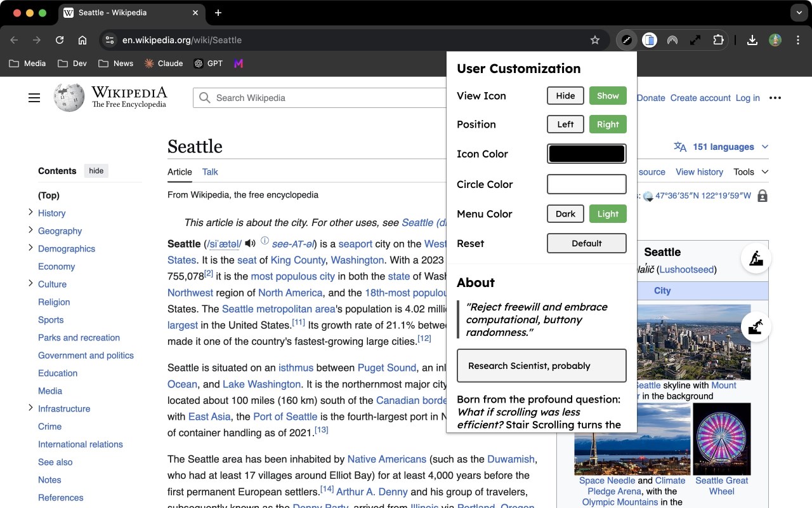Open the Icon Color black swatch

[587, 154]
